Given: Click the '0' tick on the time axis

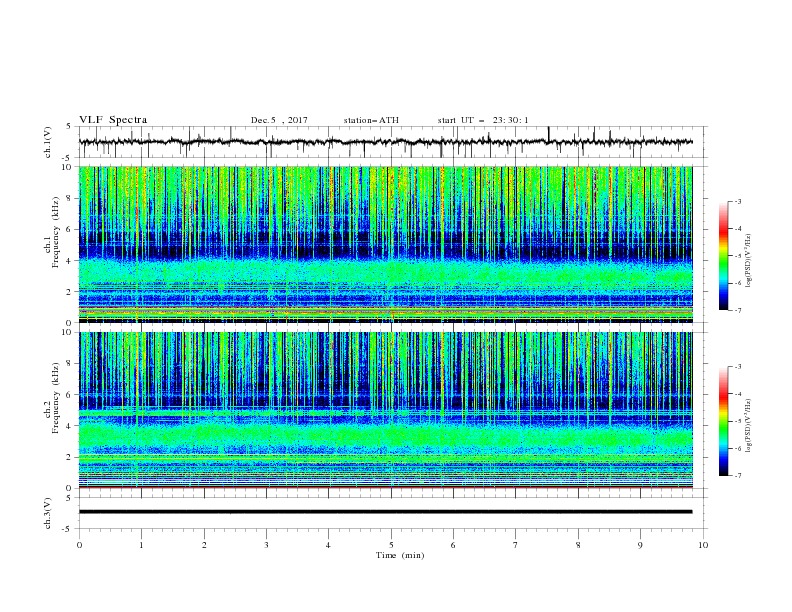Looking at the screenshot, I should click(x=79, y=545).
